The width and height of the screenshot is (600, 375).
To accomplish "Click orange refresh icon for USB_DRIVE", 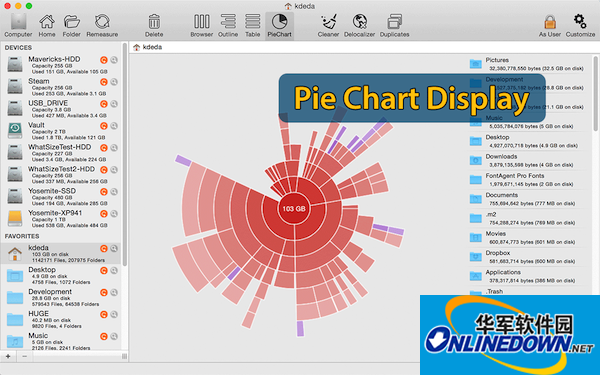I will pyautogui.click(x=104, y=104).
